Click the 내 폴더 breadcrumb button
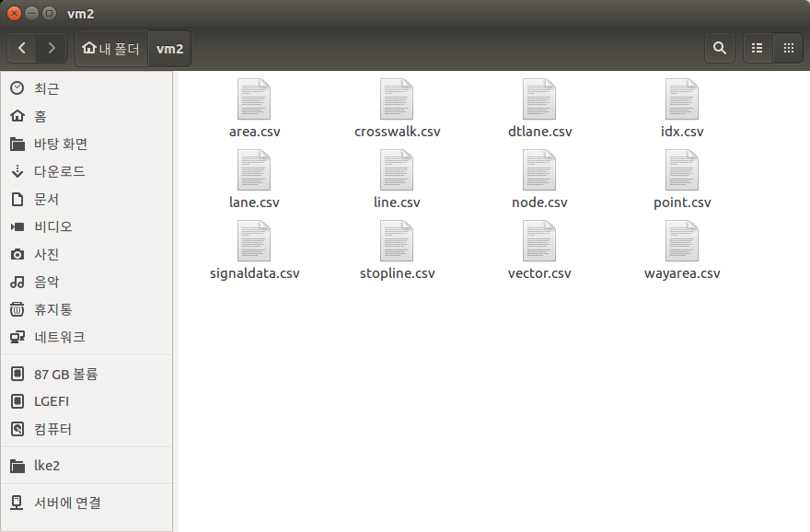810x532 pixels. click(x=112, y=49)
